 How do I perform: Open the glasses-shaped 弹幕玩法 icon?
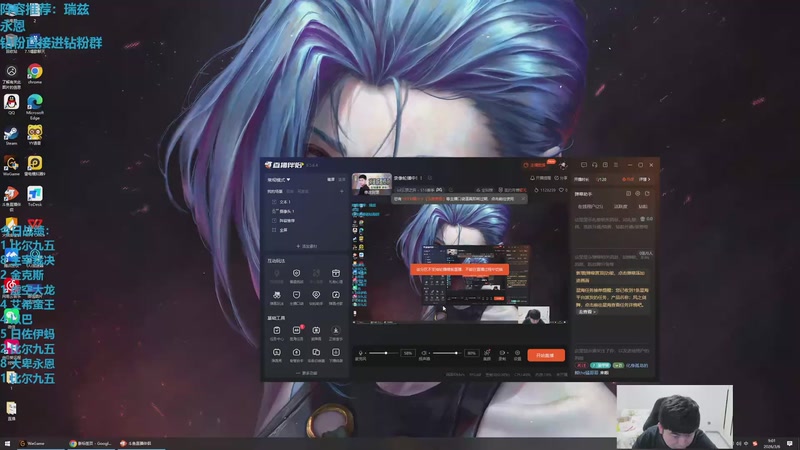pos(277,295)
